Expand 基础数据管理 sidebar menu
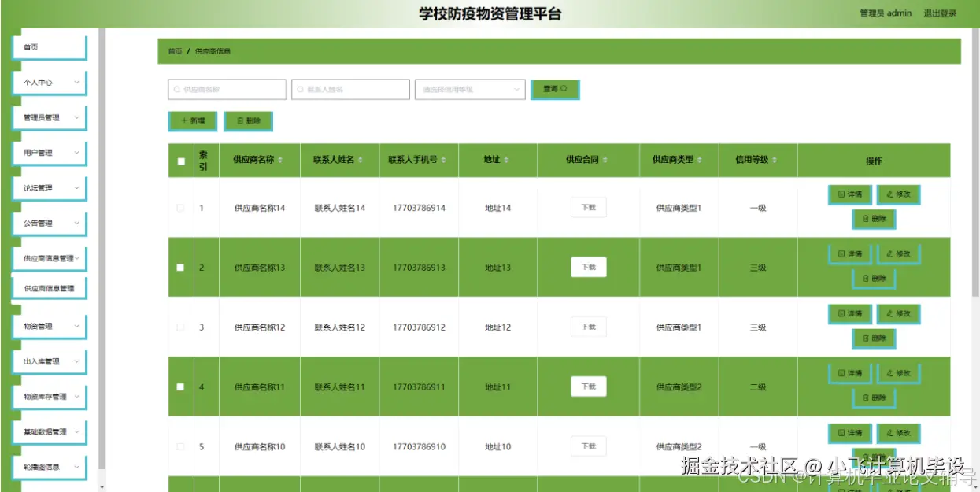This screenshot has height=492, width=980. 49,432
